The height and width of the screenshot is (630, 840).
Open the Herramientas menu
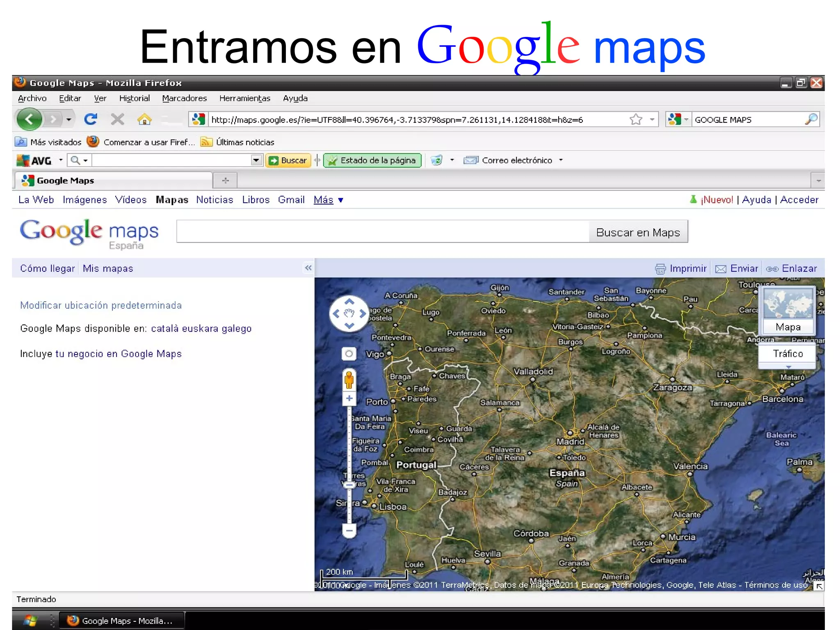[244, 98]
